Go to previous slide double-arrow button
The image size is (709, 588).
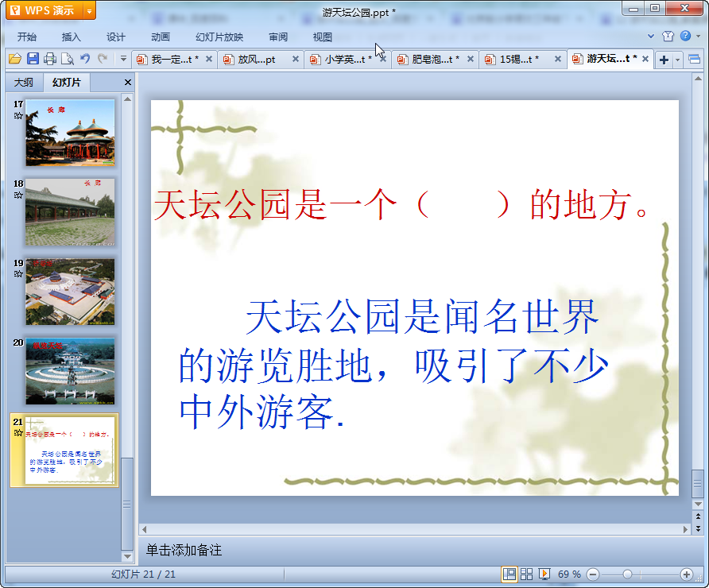coord(698,516)
